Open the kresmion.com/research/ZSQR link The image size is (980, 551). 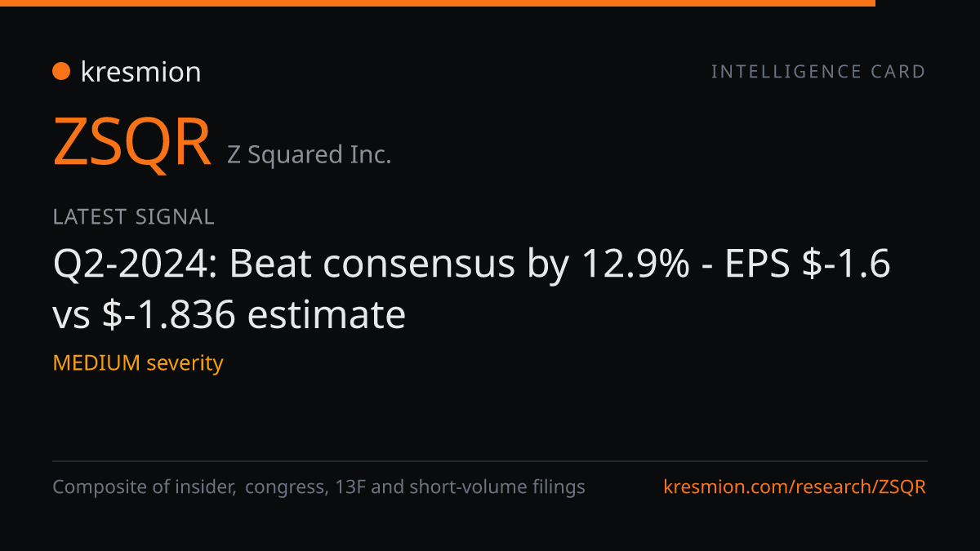tap(795, 487)
